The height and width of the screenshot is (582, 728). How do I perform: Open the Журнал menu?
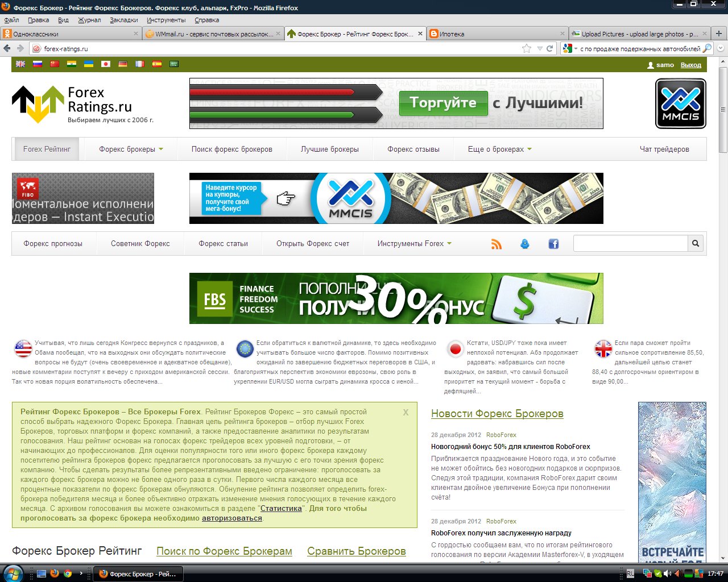pyautogui.click(x=89, y=20)
